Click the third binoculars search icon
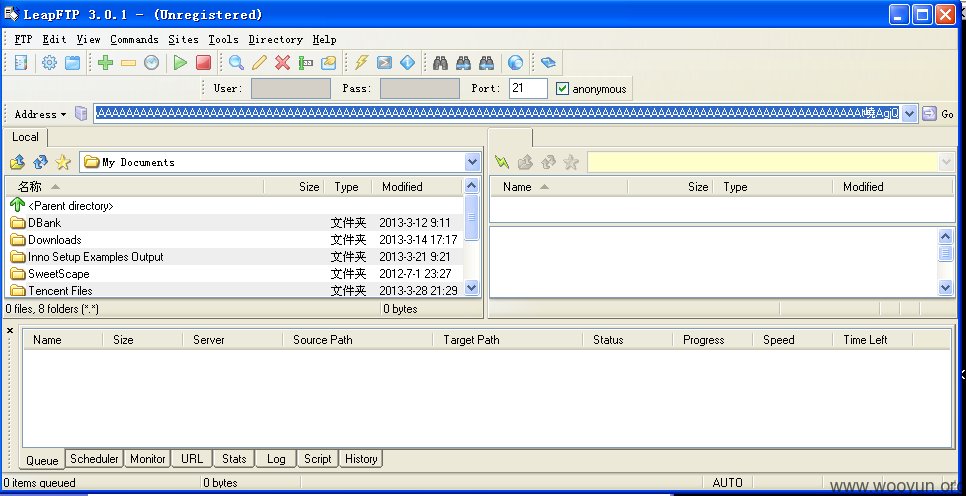Image resolution: width=966 pixels, height=496 pixels. pos(487,62)
